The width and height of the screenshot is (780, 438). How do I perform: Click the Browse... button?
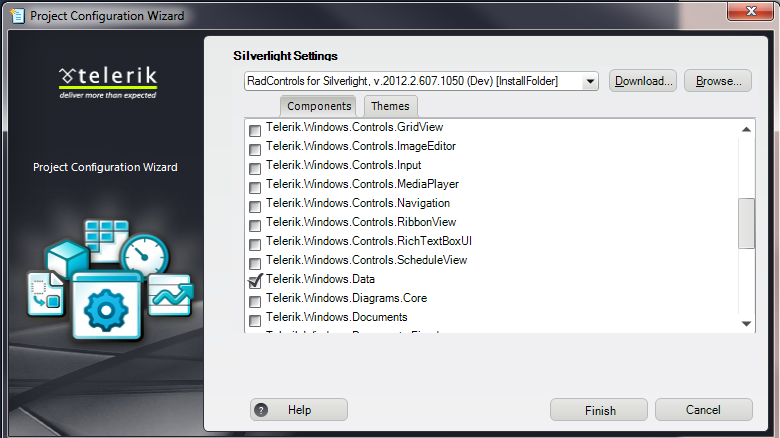tap(718, 81)
